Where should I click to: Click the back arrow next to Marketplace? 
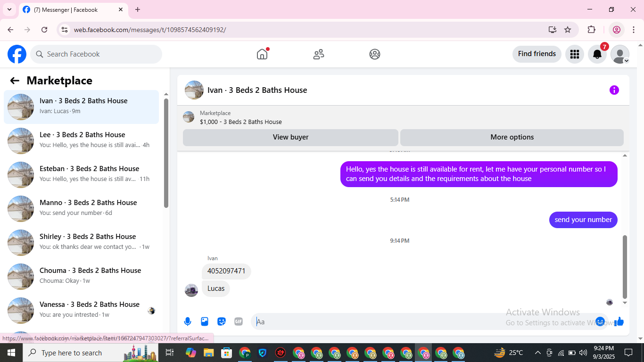click(x=15, y=81)
